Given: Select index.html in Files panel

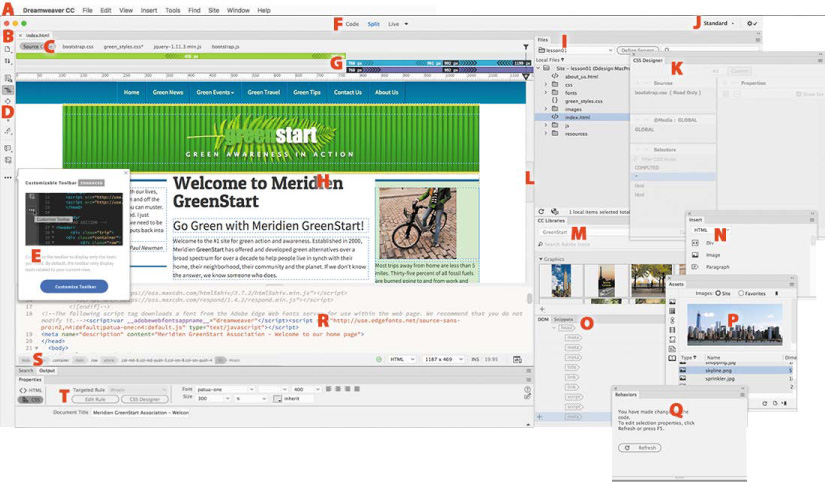Looking at the screenshot, I should coord(577,117).
